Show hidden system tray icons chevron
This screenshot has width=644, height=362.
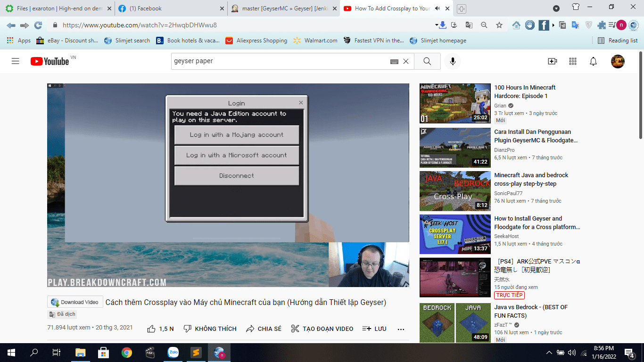pyautogui.click(x=549, y=353)
